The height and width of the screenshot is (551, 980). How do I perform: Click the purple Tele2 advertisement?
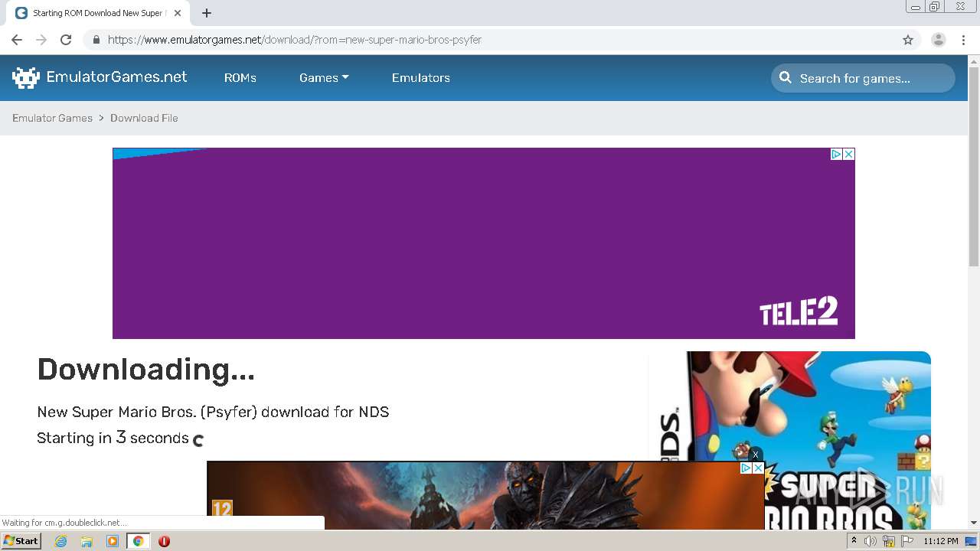pos(484,243)
